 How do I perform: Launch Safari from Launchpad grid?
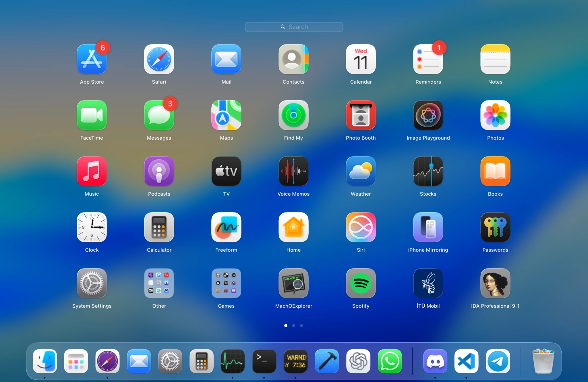(x=159, y=59)
